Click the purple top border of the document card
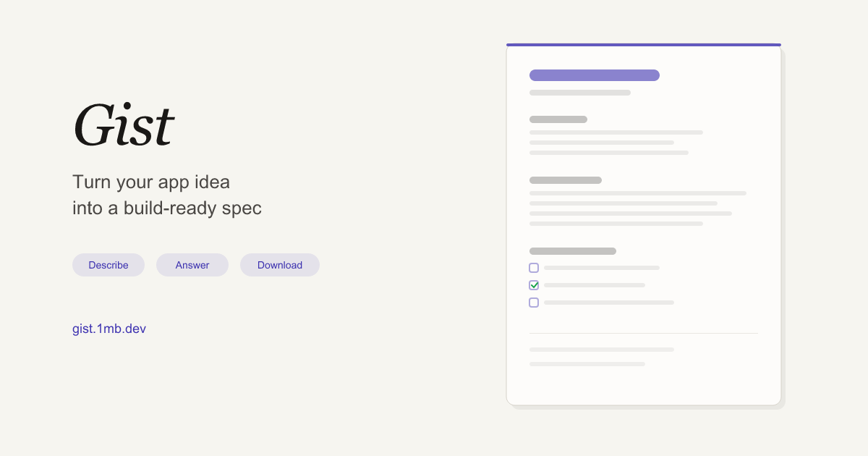868x456 pixels. click(x=643, y=45)
